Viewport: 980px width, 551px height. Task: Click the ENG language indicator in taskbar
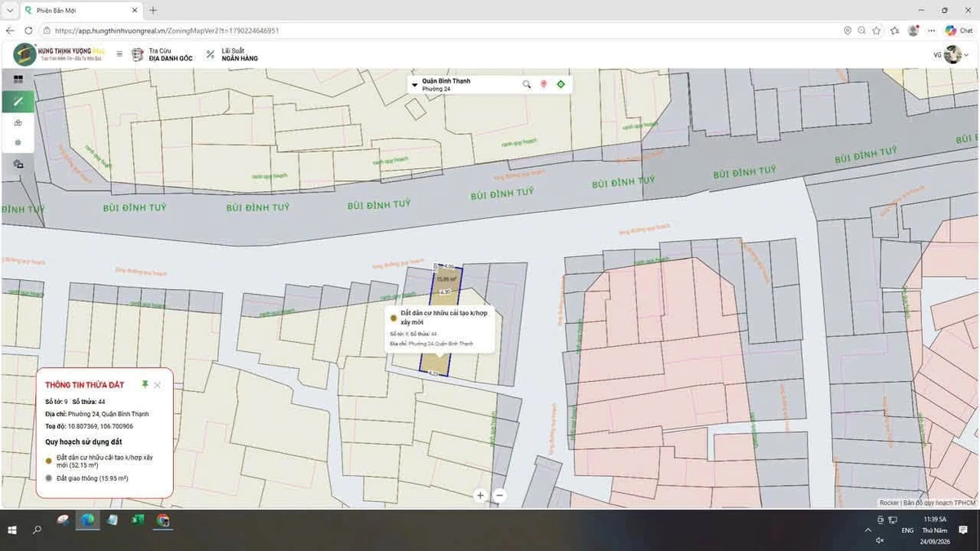pyautogui.click(x=907, y=530)
